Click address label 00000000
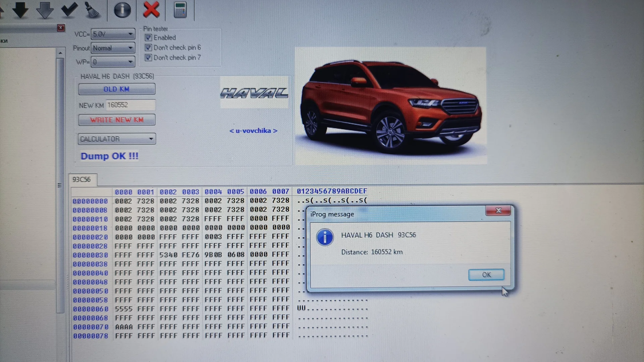The height and width of the screenshot is (362, 644). click(91, 201)
